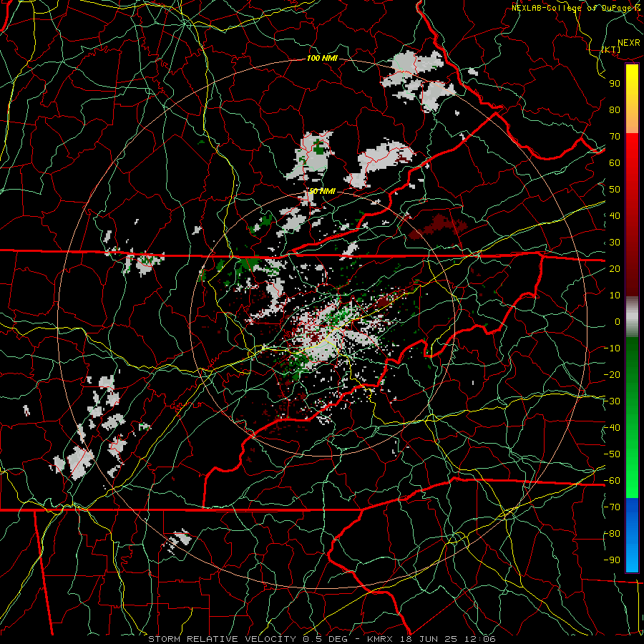Pick the blue segment of the color bar
644x644 pixels.
coord(632,535)
